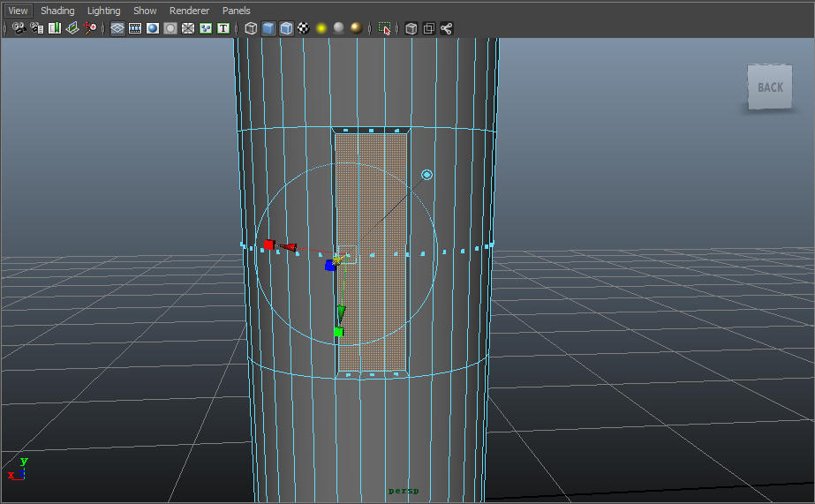Click the red X-axis arrow cone

click(x=288, y=247)
